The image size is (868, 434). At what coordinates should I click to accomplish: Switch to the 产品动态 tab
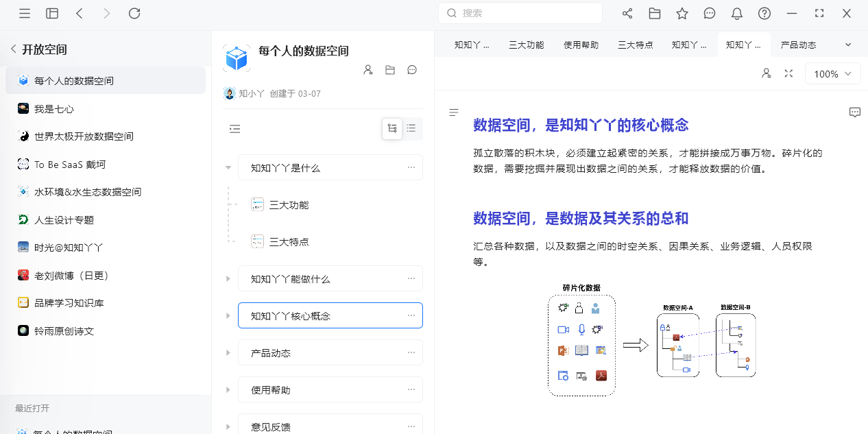[x=798, y=45]
